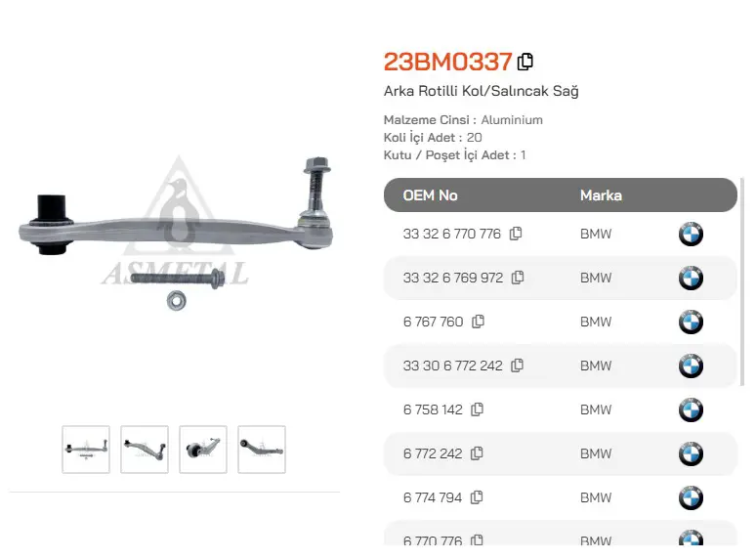Click the main control arm product image

pyautogui.click(x=176, y=234)
